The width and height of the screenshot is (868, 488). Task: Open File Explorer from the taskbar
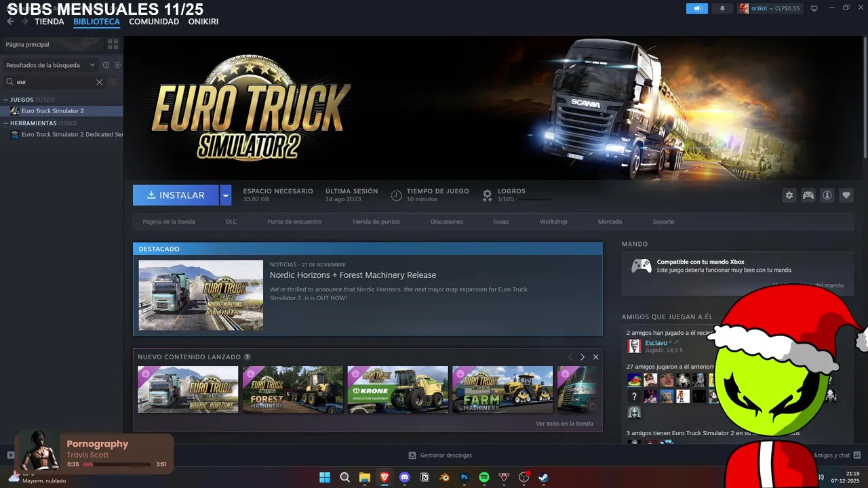tap(364, 477)
